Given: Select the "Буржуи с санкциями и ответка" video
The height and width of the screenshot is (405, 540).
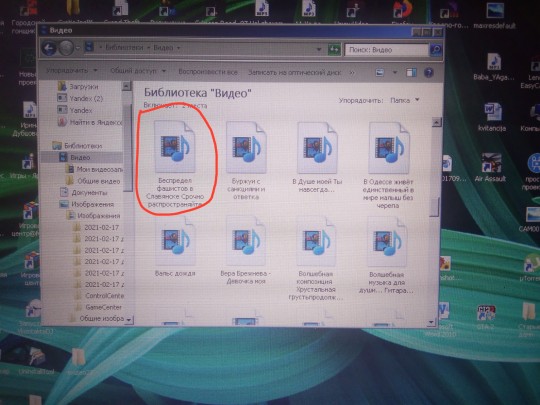Looking at the screenshot, I should (x=246, y=161).
